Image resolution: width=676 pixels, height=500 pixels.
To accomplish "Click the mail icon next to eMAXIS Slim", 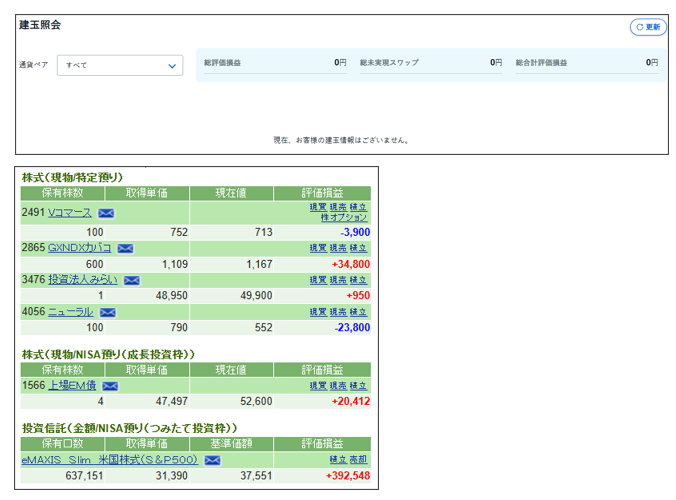I will click(x=212, y=460).
